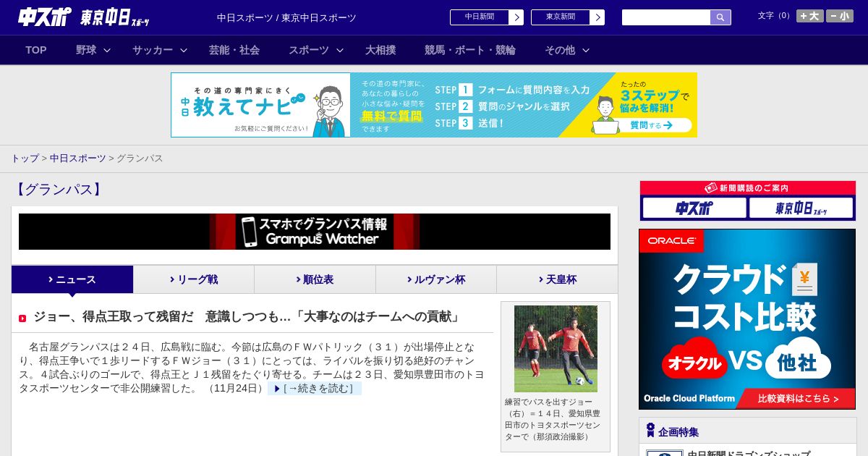Go to 中日スポーツ breadcrumb link
Viewport: 868px width, 456px height.
[x=78, y=158]
